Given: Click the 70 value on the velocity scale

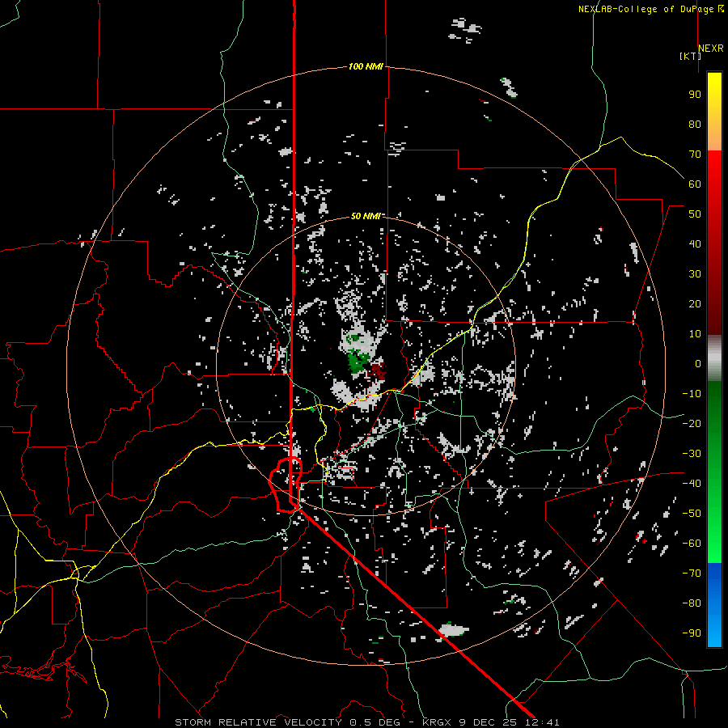Looking at the screenshot, I should pyautogui.click(x=695, y=154).
